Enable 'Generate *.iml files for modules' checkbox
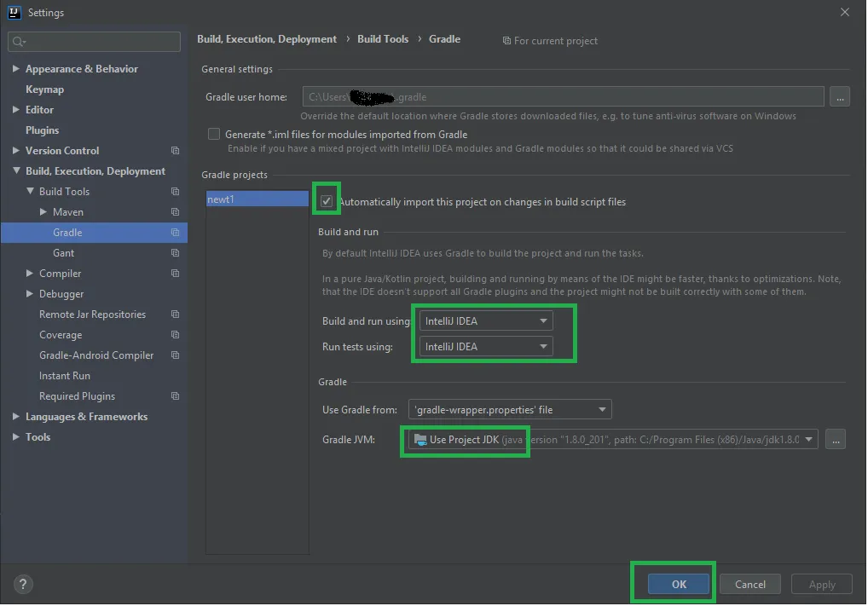The height and width of the screenshot is (606, 868). click(214, 134)
